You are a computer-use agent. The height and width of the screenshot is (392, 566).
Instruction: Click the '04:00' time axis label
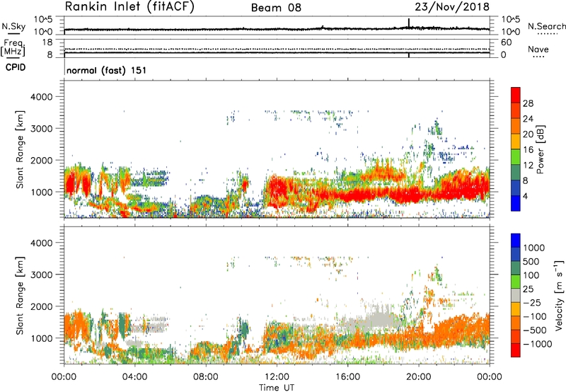[135, 377]
